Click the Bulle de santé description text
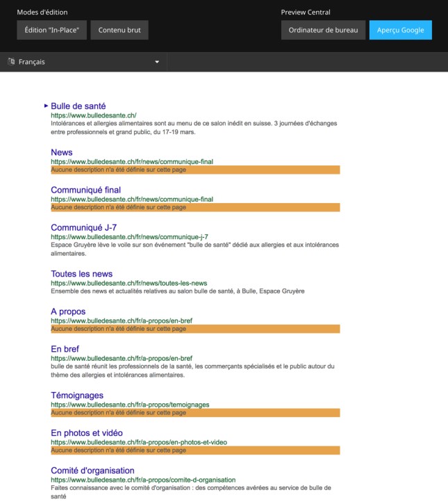Image resolution: width=448 pixels, height=504 pixels. [x=194, y=128]
